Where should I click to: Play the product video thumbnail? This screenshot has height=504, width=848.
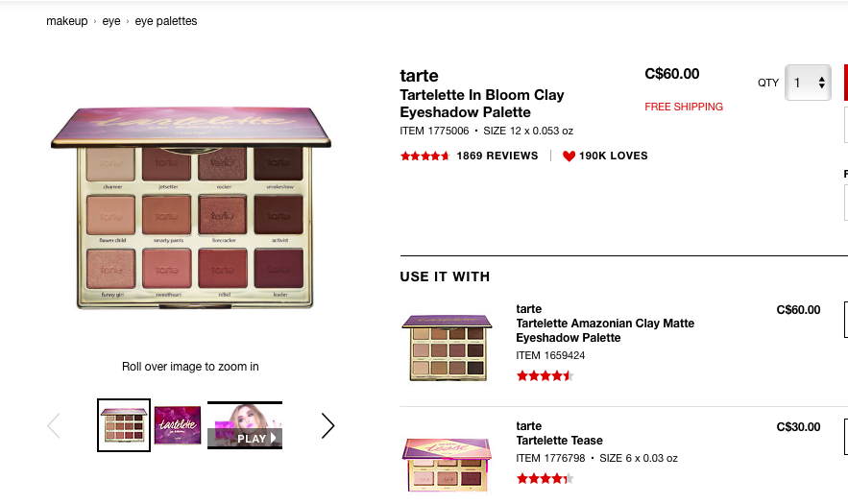pos(245,425)
